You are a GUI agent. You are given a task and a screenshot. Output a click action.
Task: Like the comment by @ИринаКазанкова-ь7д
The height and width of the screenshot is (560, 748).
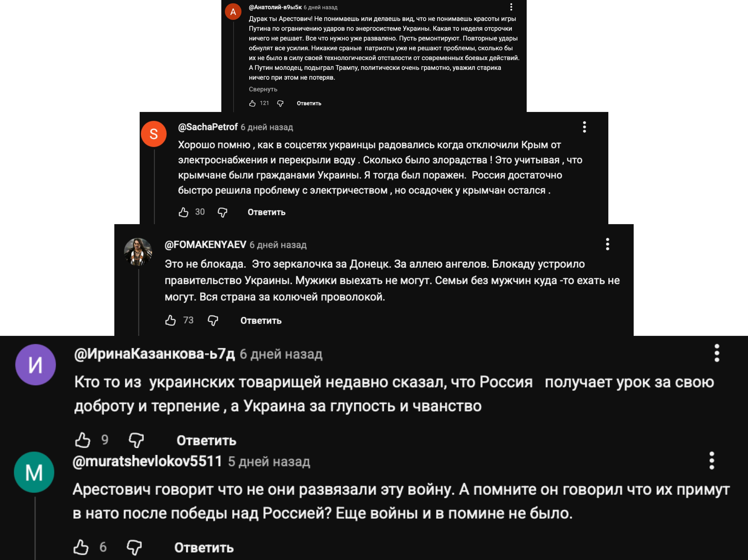click(83, 440)
